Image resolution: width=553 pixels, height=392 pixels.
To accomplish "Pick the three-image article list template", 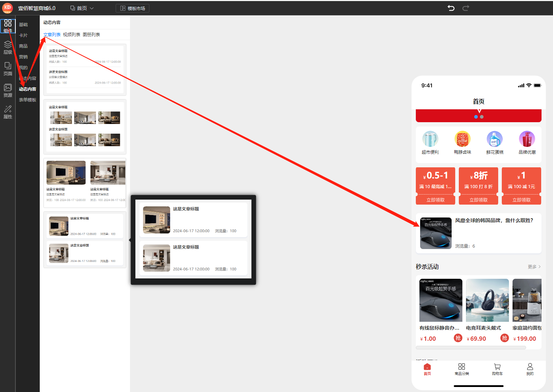I will (85, 126).
